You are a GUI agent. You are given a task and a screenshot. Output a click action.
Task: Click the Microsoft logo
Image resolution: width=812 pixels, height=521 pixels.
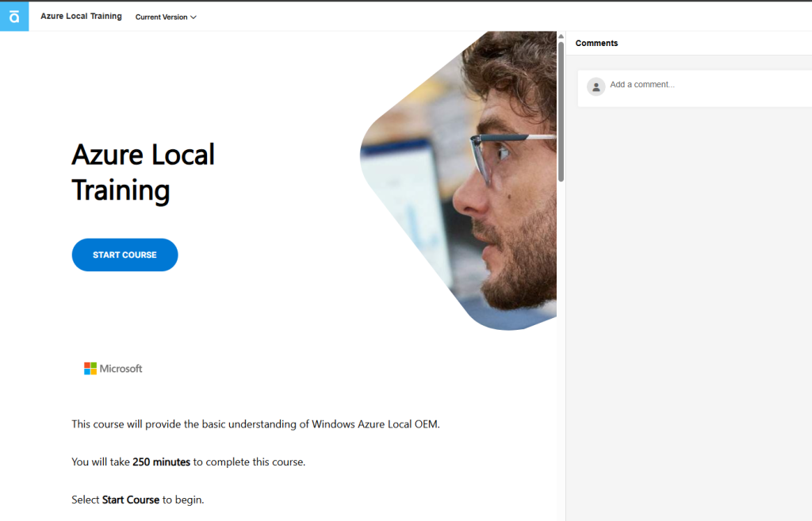pos(113,368)
